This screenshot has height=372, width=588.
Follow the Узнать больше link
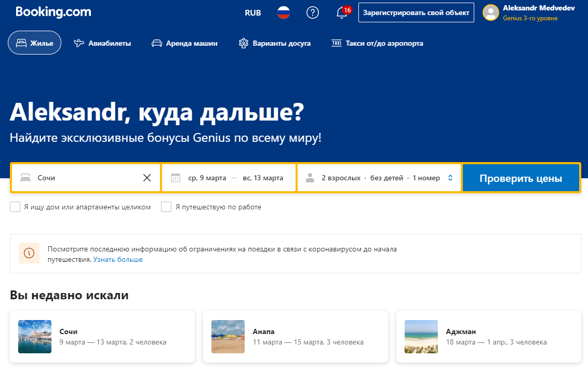click(x=118, y=259)
